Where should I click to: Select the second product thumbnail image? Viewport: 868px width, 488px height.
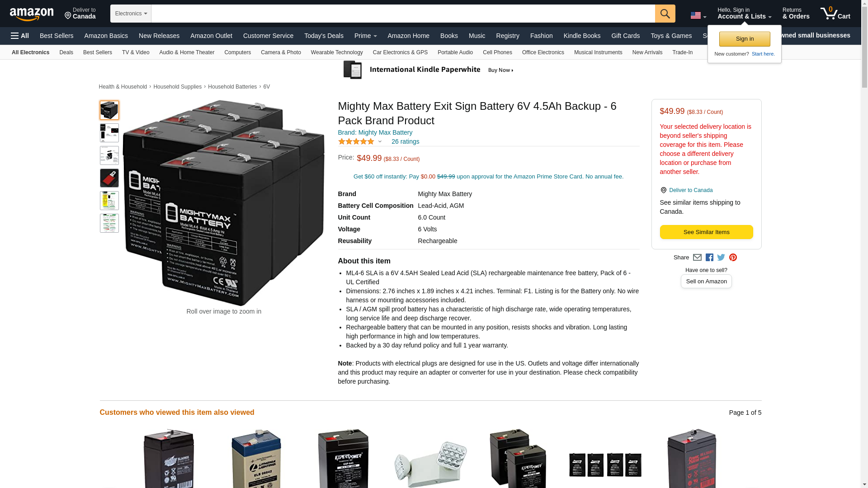point(109,133)
